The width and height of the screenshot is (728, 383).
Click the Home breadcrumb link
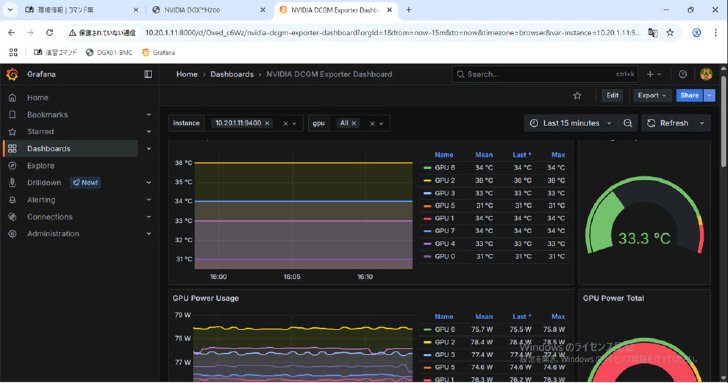coord(187,74)
